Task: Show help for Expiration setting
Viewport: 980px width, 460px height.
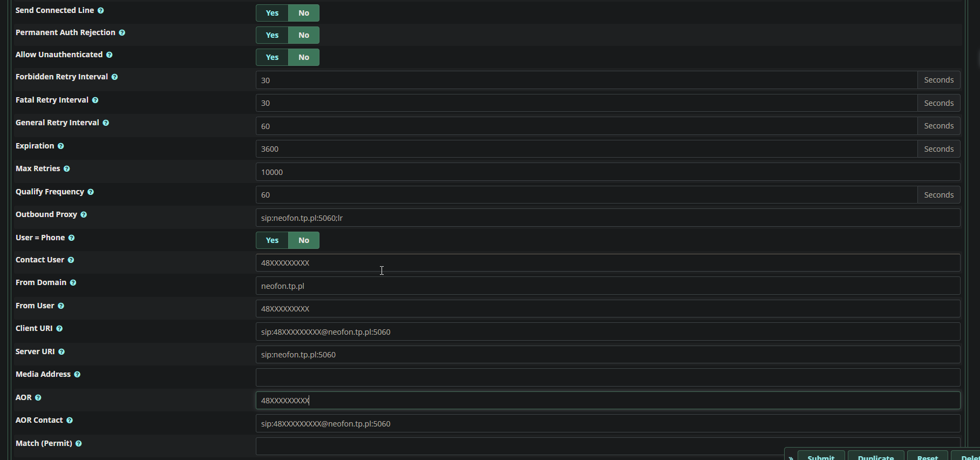Action: pyautogui.click(x=60, y=146)
